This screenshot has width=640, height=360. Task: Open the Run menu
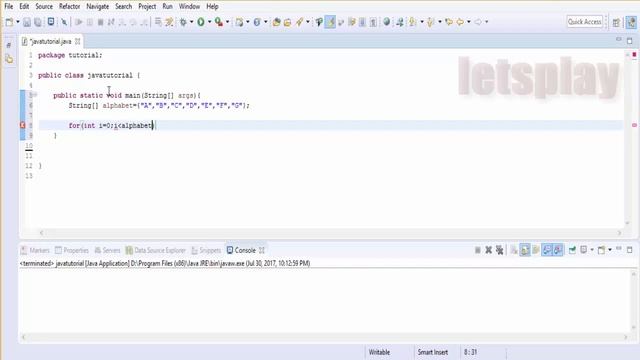point(167,7)
